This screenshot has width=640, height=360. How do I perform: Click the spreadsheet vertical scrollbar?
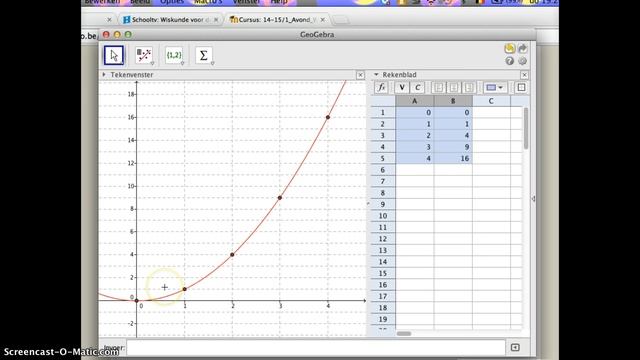point(526,128)
